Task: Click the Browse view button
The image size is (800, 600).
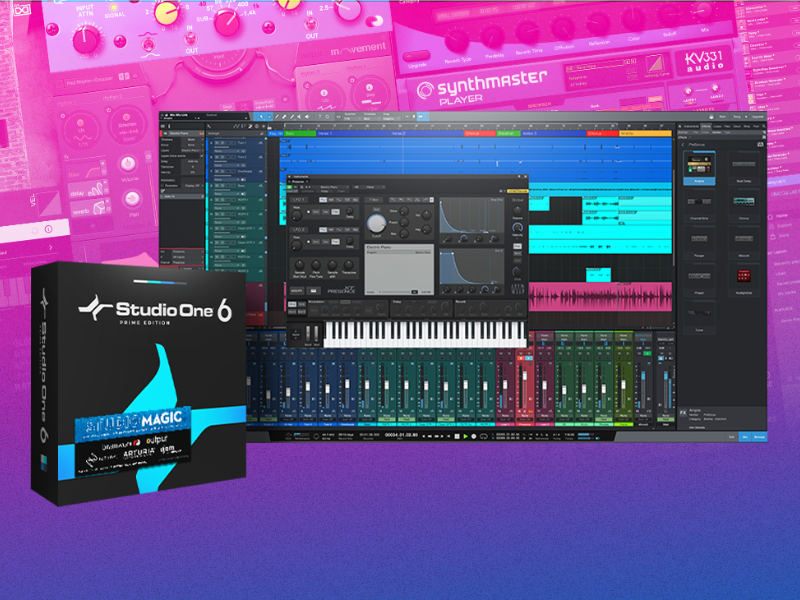Action: point(759,437)
